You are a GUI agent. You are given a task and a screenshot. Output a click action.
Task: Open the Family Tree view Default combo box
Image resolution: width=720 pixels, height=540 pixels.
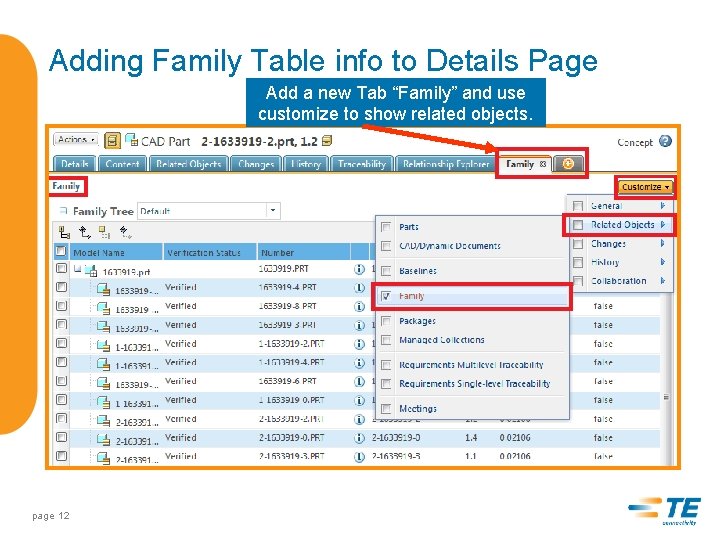tap(209, 211)
